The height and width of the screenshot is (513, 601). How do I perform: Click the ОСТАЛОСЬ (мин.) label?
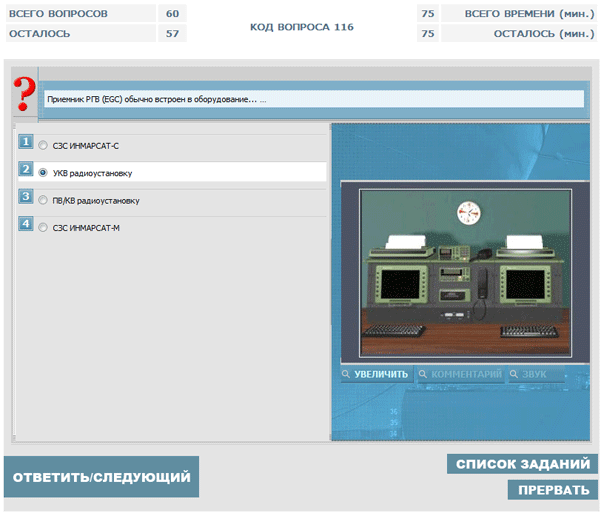click(x=544, y=34)
